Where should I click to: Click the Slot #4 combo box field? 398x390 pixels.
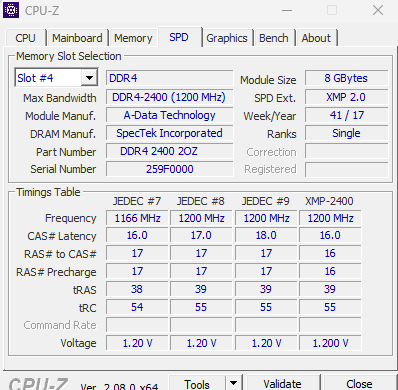(56, 78)
